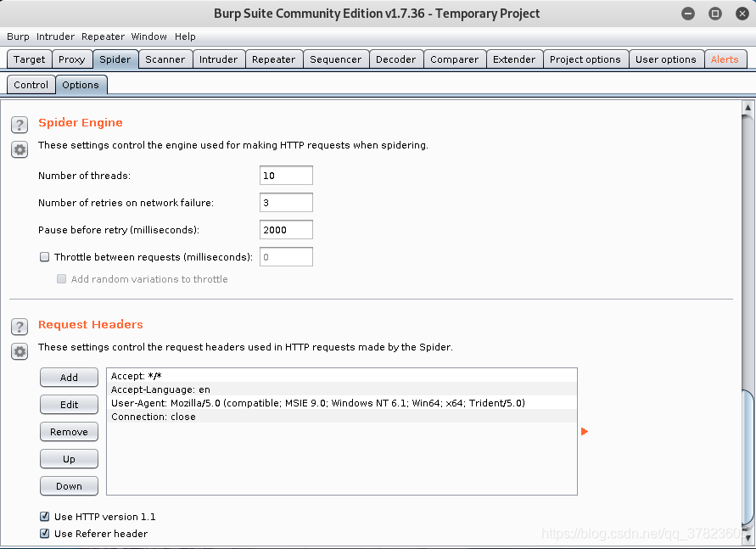Select the Spider tab
This screenshot has width=756, height=549.
point(115,59)
